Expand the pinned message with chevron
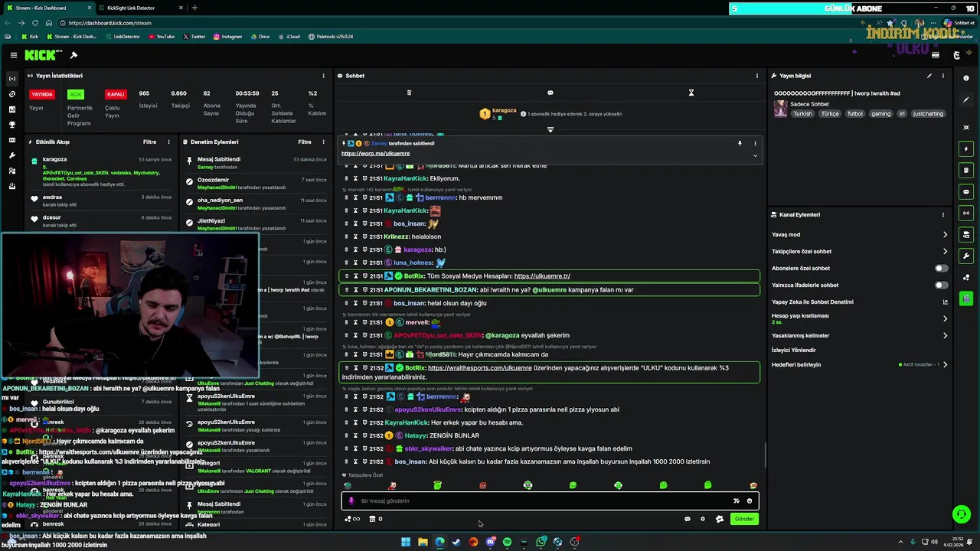980x551 pixels. pyautogui.click(x=755, y=155)
